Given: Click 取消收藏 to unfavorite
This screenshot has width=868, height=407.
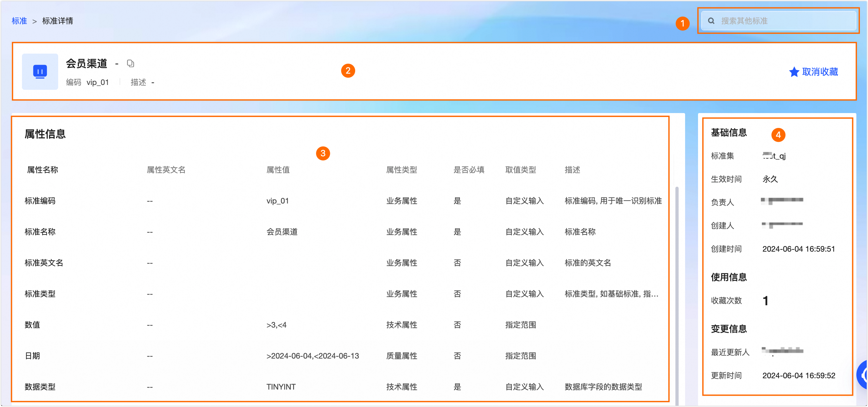Looking at the screenshot, I should [x=820, y=72].
